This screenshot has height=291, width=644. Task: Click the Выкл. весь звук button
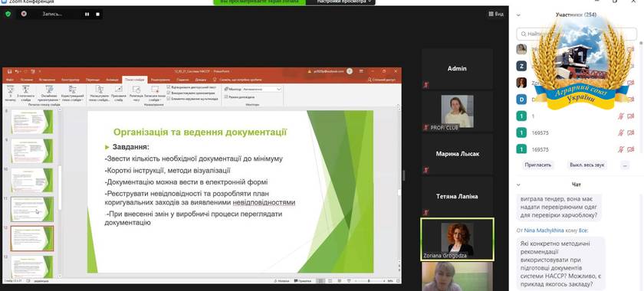[x=587, y=165]
